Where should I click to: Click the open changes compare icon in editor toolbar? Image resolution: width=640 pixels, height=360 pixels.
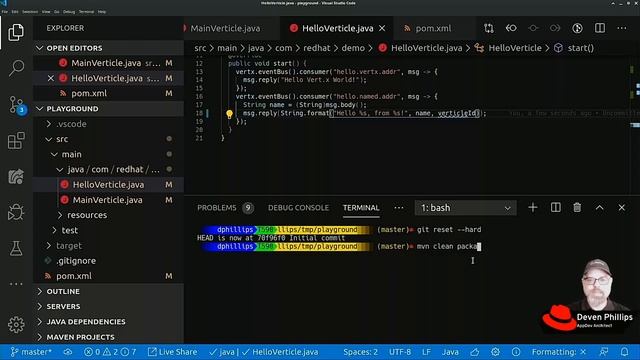point(489,28)
